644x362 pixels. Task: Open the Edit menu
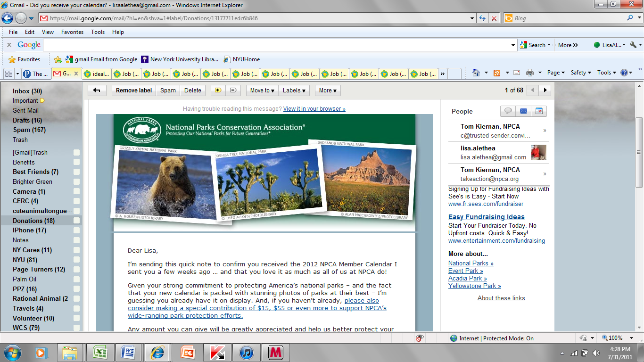[30, 32]
